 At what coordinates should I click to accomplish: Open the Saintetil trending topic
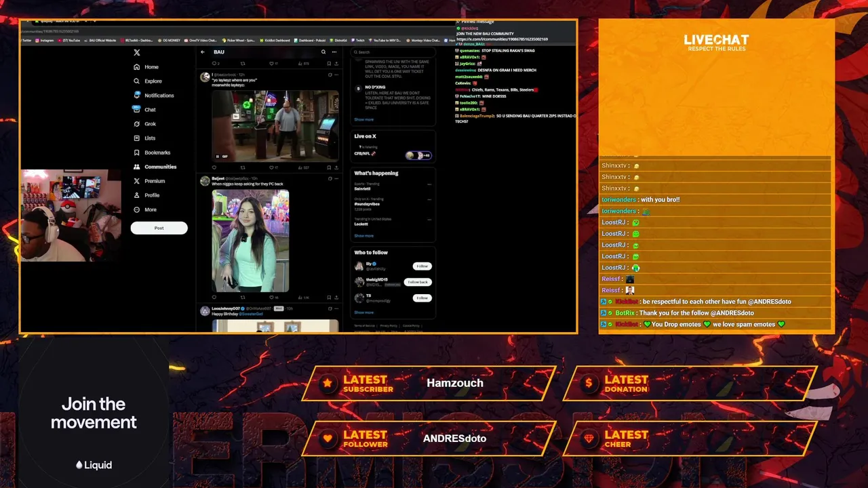pyautogui.click(x=363, y=189)
